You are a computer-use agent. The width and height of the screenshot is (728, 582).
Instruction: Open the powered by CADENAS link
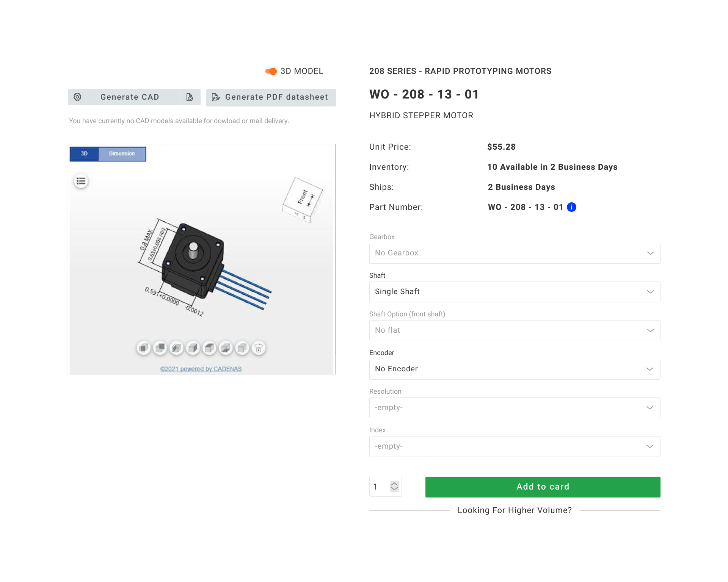point(201,369)
